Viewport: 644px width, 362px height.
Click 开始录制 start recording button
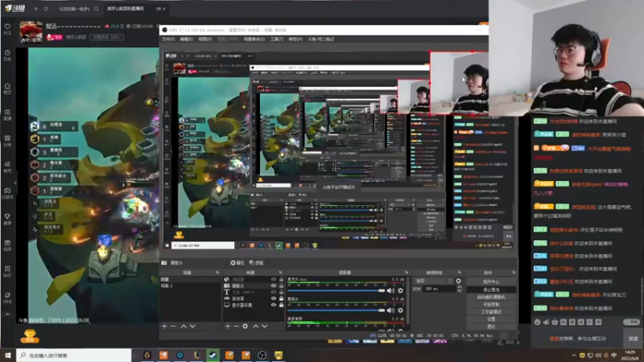point(491,305)
